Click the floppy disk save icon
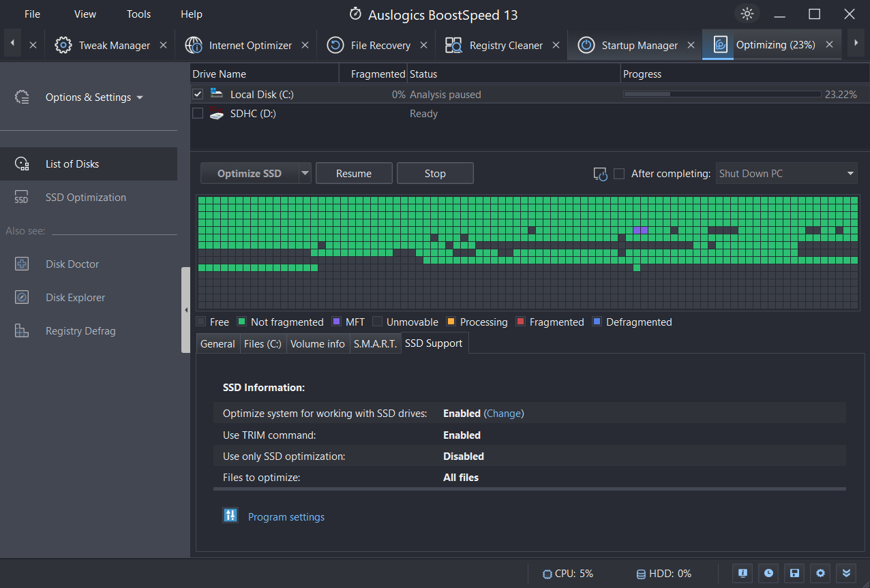Viewport: 870px width, 588px height. point(794,573)
